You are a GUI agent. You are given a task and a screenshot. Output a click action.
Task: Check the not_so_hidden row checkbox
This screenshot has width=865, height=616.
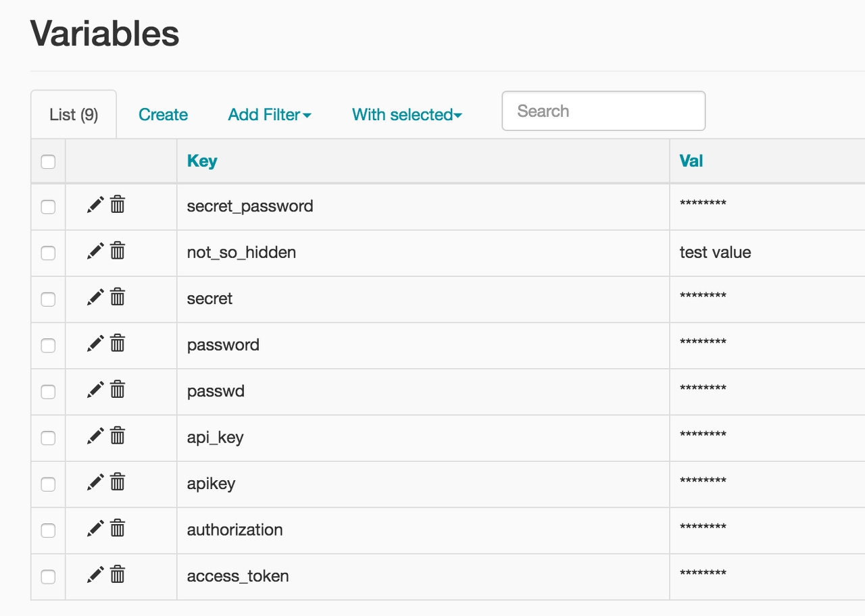click(x=48, y=253)
